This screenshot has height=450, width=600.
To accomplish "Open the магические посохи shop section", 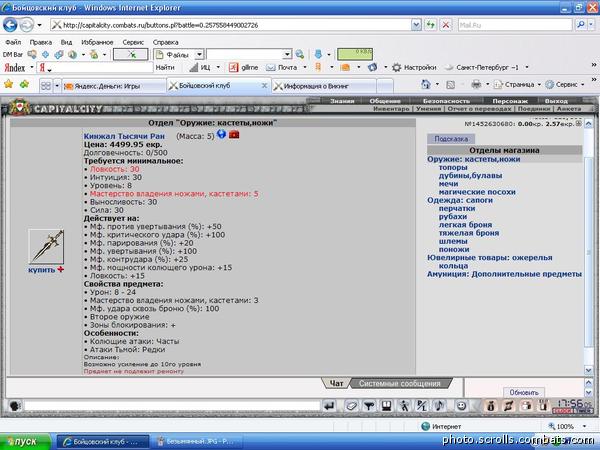I will tap(477, 192).
